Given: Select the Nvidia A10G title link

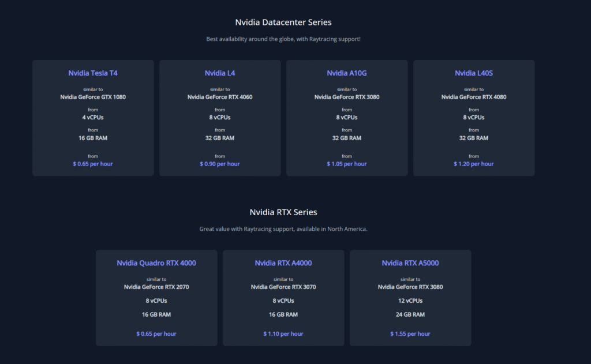Looking at the screenshot, I should (x=347, y=73).
